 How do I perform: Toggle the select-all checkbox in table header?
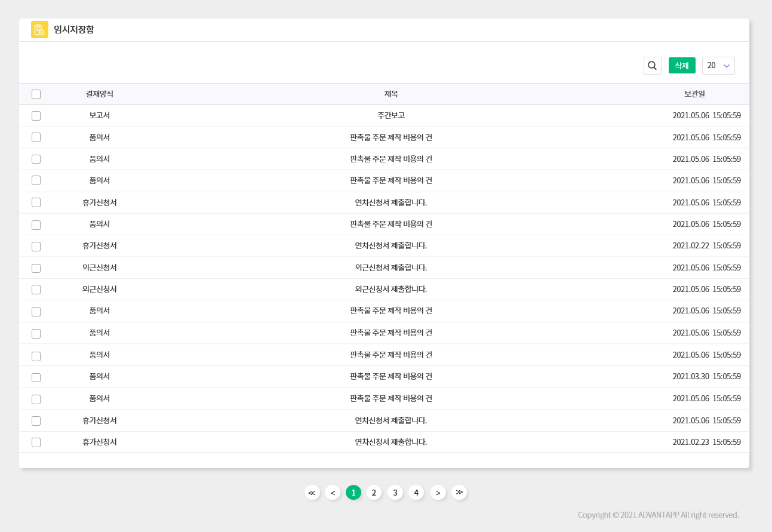(36, 94)
